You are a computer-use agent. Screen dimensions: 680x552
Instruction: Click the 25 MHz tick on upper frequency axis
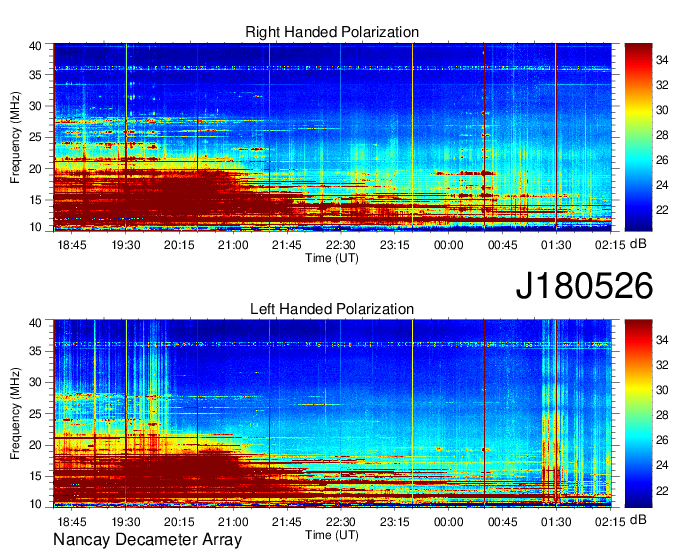click(36, 137)
